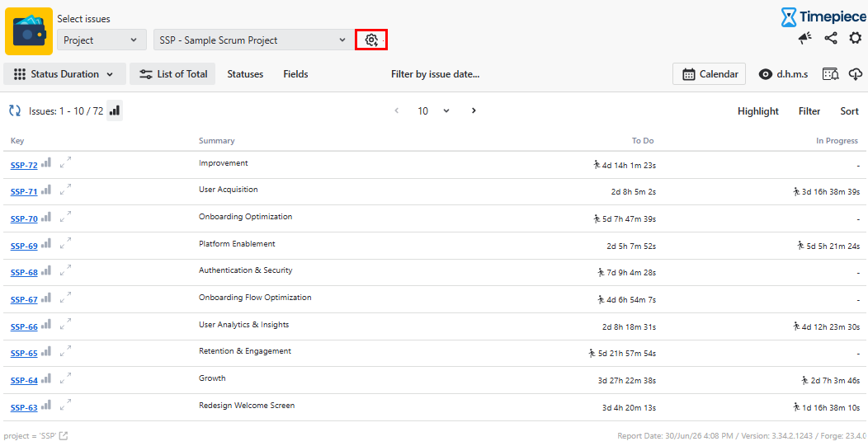Toggle the d.h.m.s duration format view

[783, 74]
